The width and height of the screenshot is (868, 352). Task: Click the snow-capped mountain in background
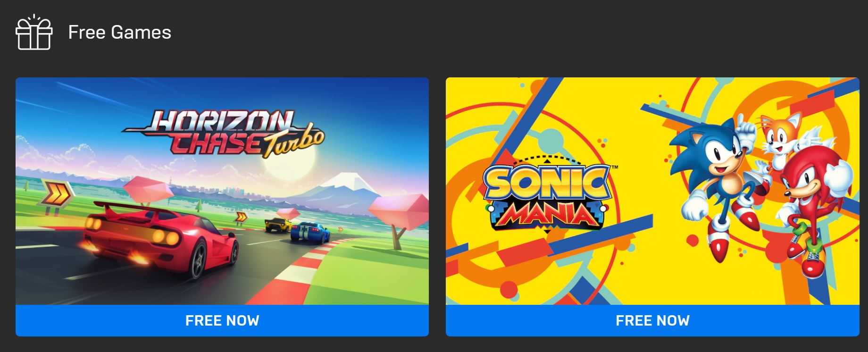coord(348,185)
